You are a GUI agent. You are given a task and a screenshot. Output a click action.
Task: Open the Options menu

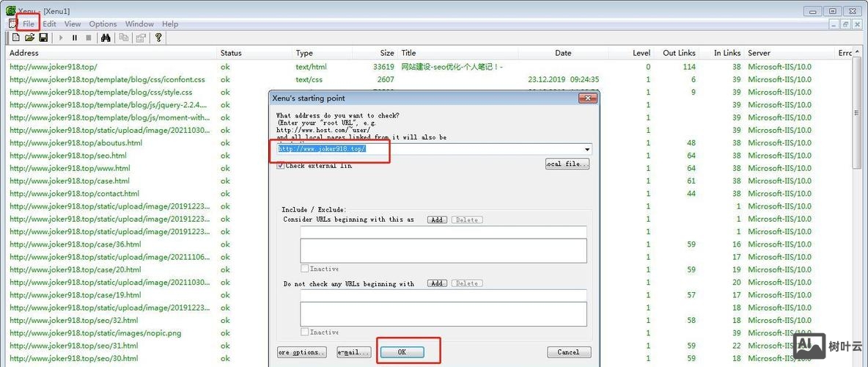[x=103, y=23]
